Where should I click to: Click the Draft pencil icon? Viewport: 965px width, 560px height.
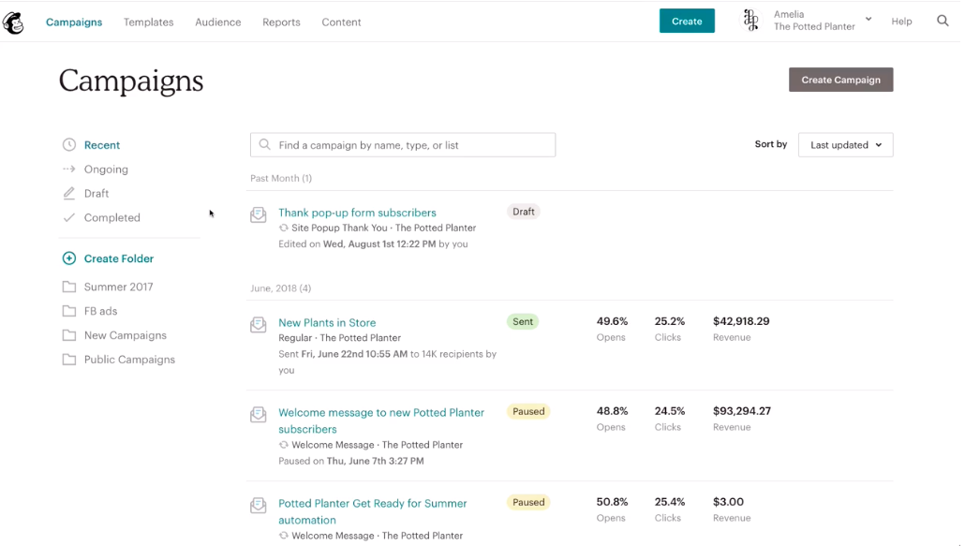coord(69,193)
